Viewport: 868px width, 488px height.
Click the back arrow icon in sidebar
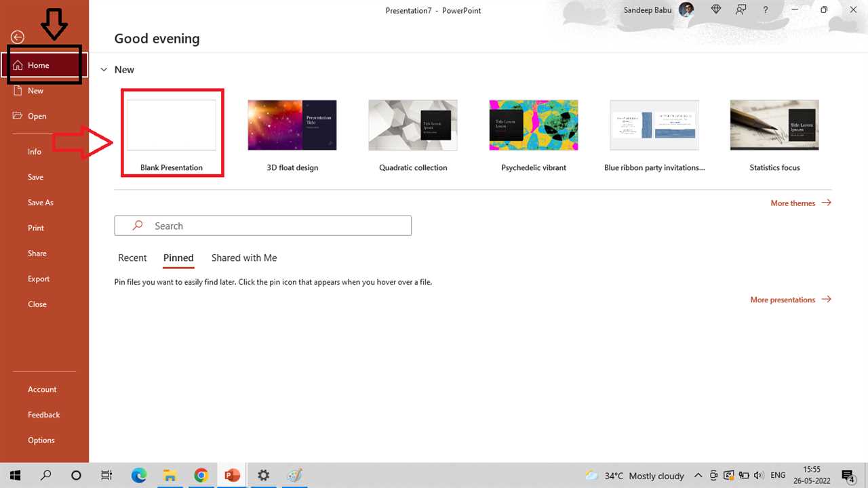[18, 37]
